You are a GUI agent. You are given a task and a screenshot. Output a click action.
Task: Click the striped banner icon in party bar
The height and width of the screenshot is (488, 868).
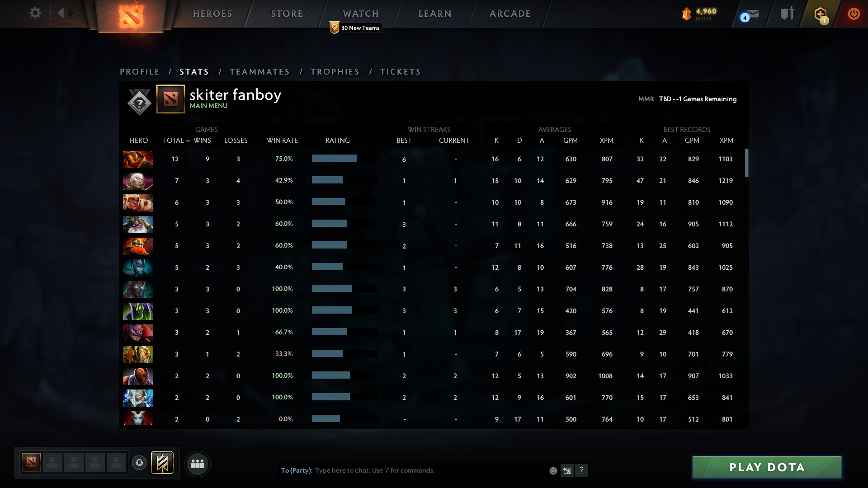tap(163, 463)
